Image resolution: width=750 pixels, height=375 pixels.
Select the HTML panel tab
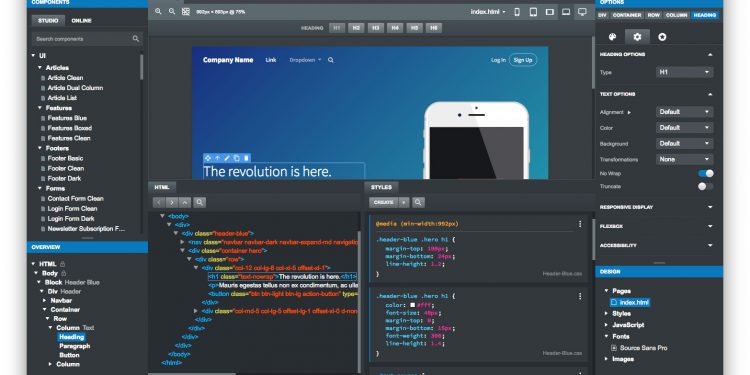pyautogui.click(x=162, y=187)
